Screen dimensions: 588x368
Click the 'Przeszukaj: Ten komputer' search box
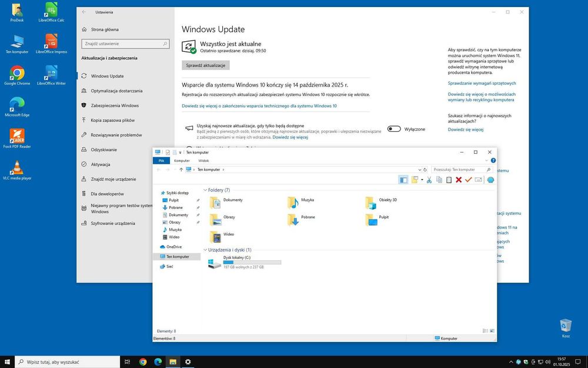click(462, 170)
